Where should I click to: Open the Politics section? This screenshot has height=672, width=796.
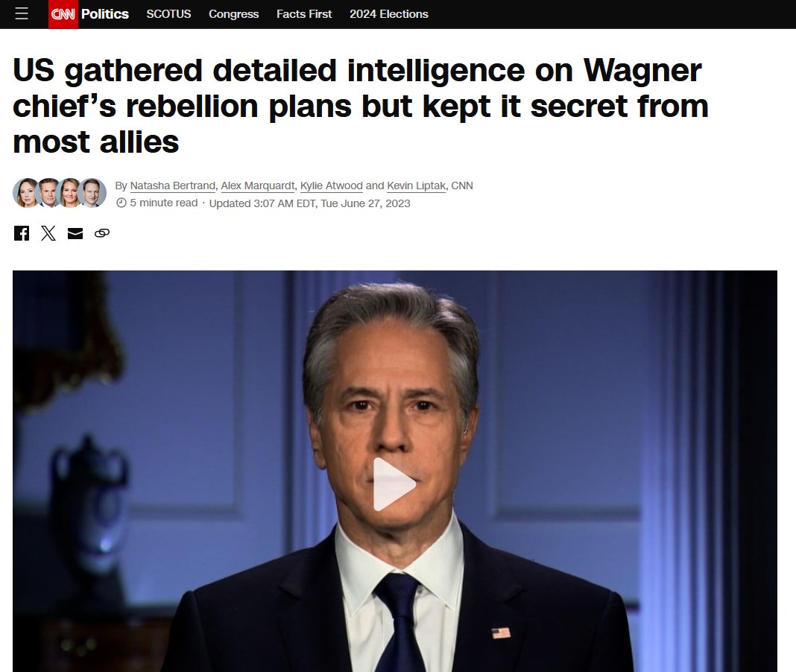(x=104, y=14)
